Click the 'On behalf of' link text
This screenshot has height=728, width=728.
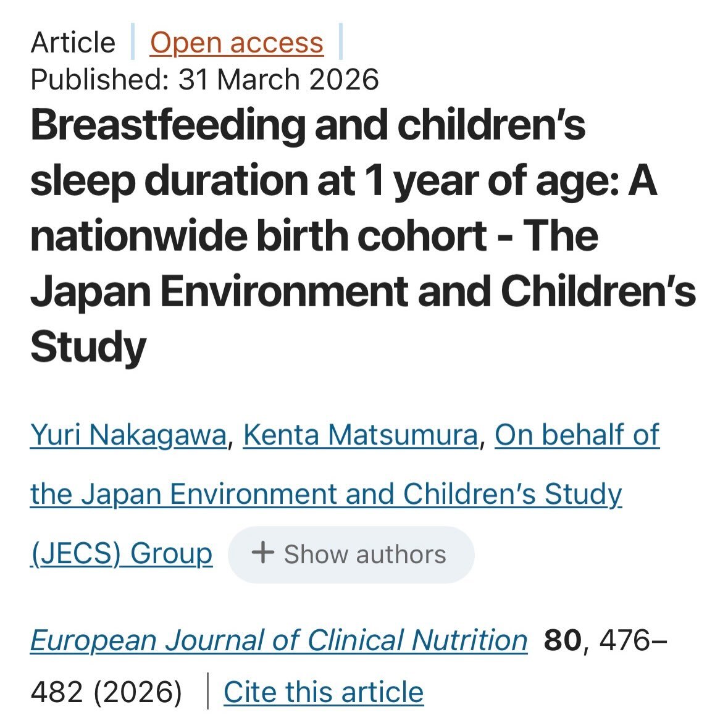click(577, 435)
